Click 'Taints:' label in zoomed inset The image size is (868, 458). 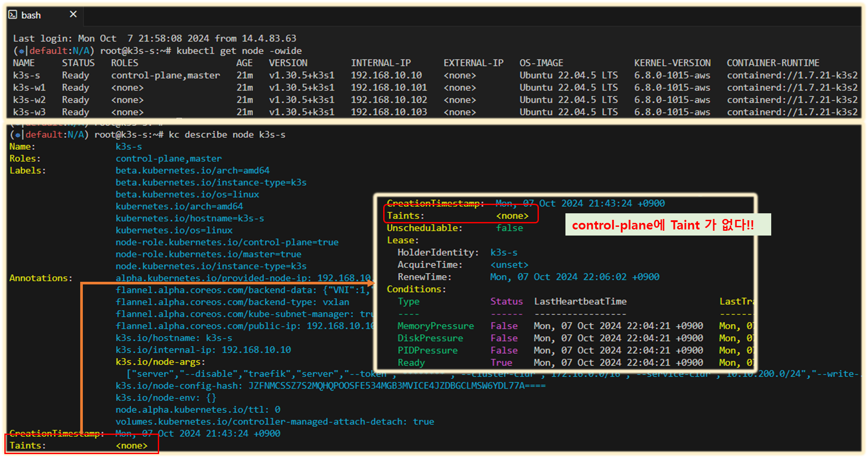coord(405,216)
